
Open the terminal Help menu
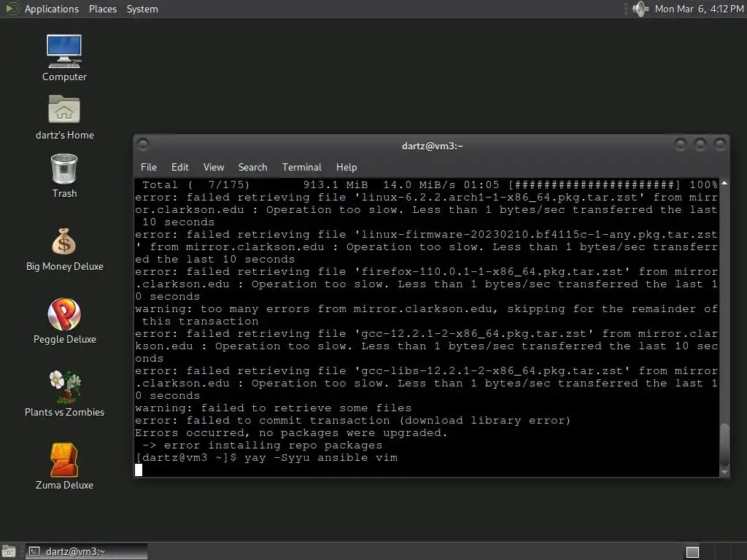point(347,167)
